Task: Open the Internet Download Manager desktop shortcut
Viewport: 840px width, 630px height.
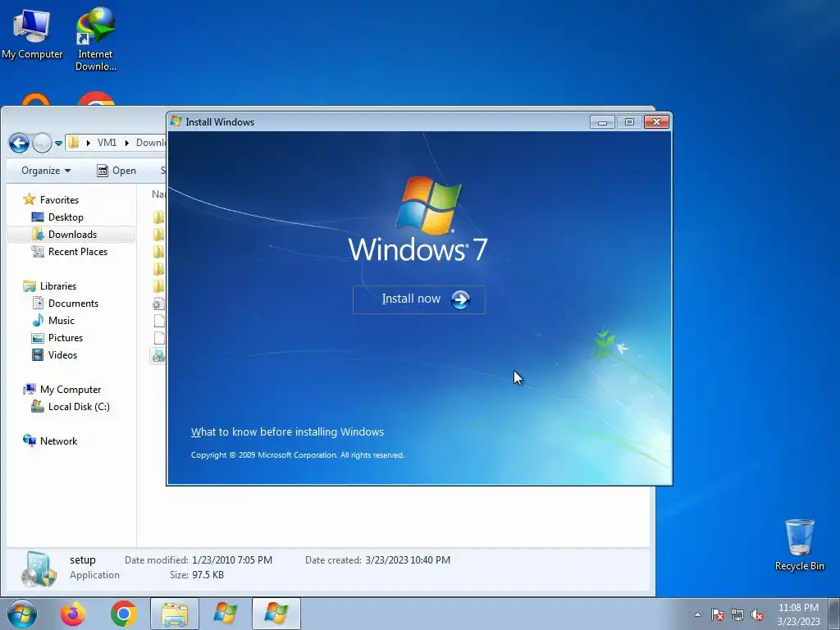Action: coord(95,39)
